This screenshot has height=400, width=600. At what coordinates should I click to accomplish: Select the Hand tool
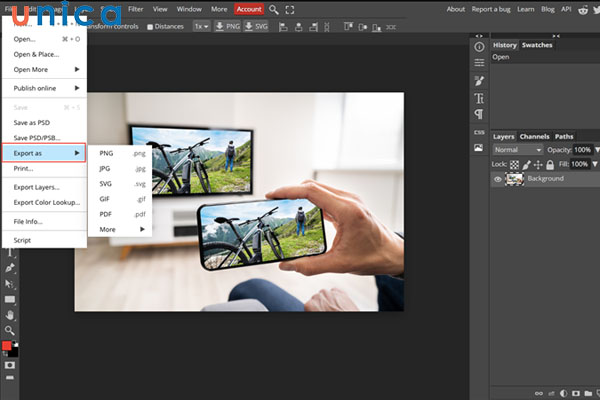click(x=10, y=314)
